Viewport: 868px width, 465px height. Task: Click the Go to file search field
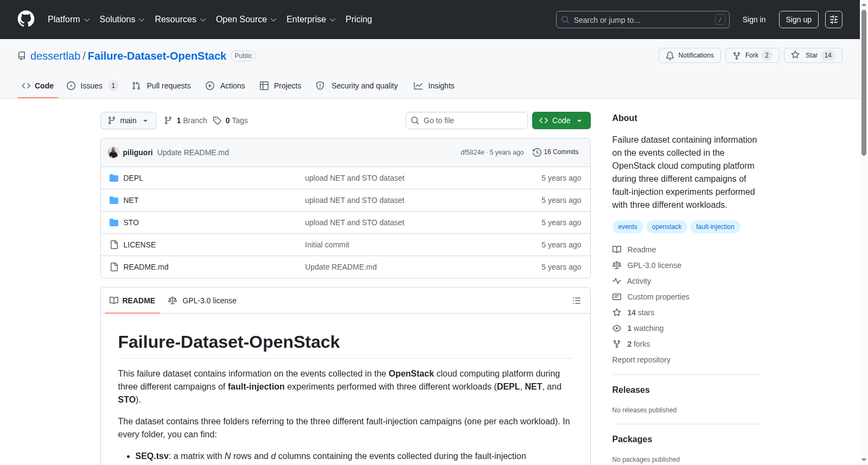pos(467,120)
